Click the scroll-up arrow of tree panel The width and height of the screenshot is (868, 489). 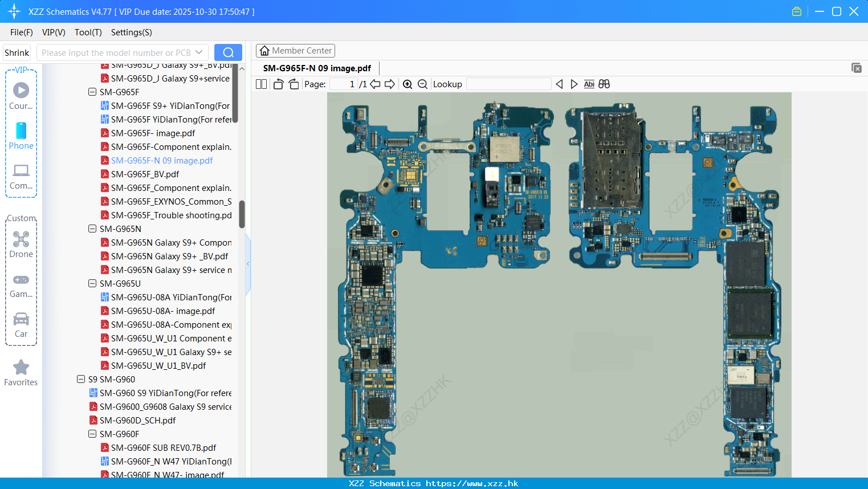pyautogui.click(x=242, y=68)
